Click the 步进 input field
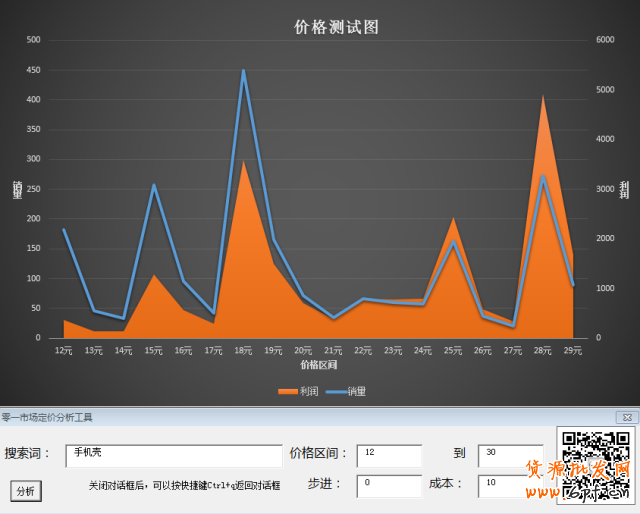The image size is (640, 514). click(388, 485)
